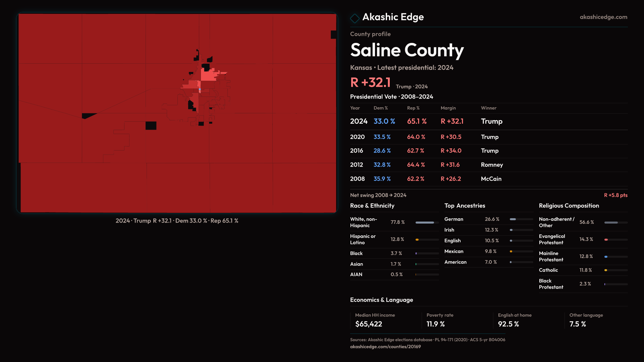Screen dimensions: 644x362
Task: Click the Saline County title heading
Action: 407,50
